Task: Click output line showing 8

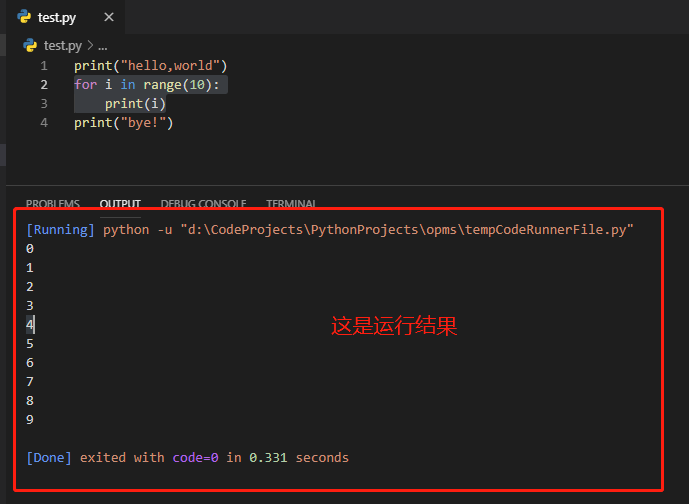Action: (30, 400)
